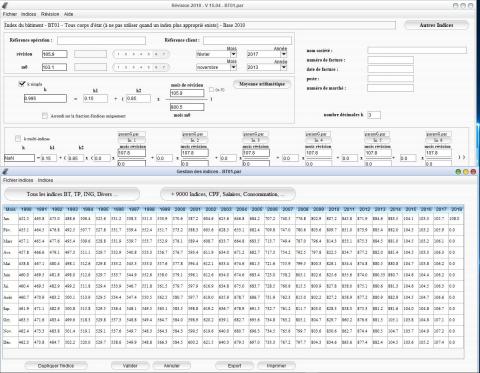Click the Référence opération input field
This screenshot has width=480, height=373.
tap(101, 40)
